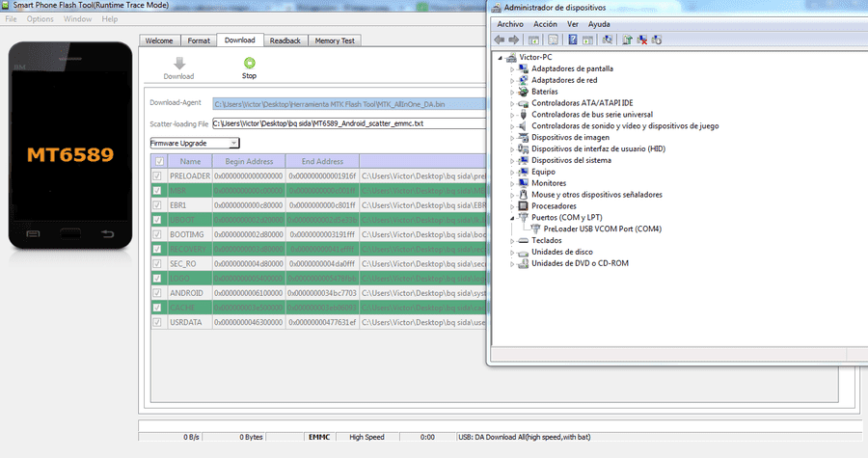Click the Baterías battery icon

523,92
